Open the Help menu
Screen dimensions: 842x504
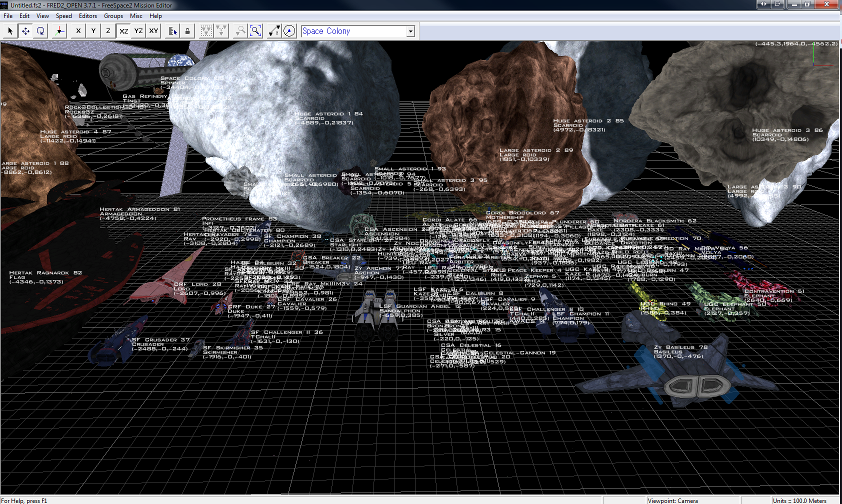click(x=155, y=16)
